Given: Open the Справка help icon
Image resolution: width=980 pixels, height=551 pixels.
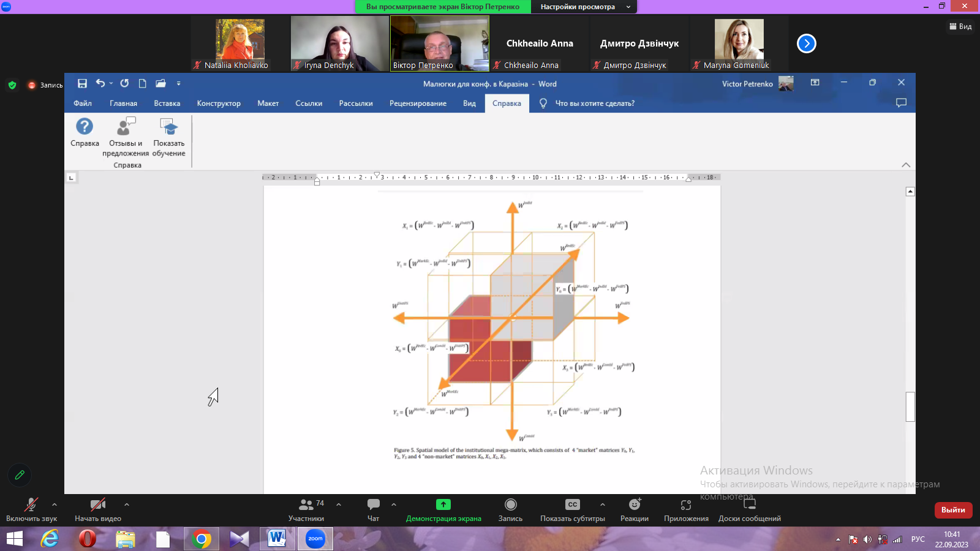Looking at the screenshot, I should click(x=85, y=127).
